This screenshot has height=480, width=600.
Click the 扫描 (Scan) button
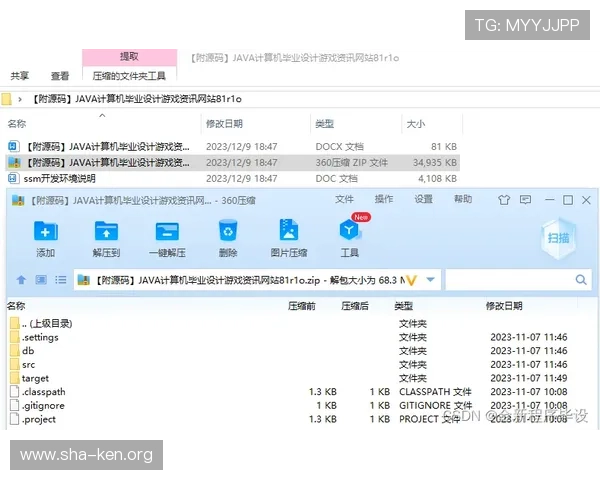pos(558,238)
